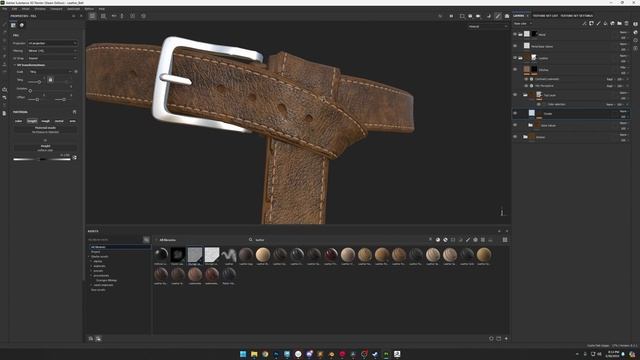
Task: Adjust the Height grayscale slider
Action: tap(42, 159)
